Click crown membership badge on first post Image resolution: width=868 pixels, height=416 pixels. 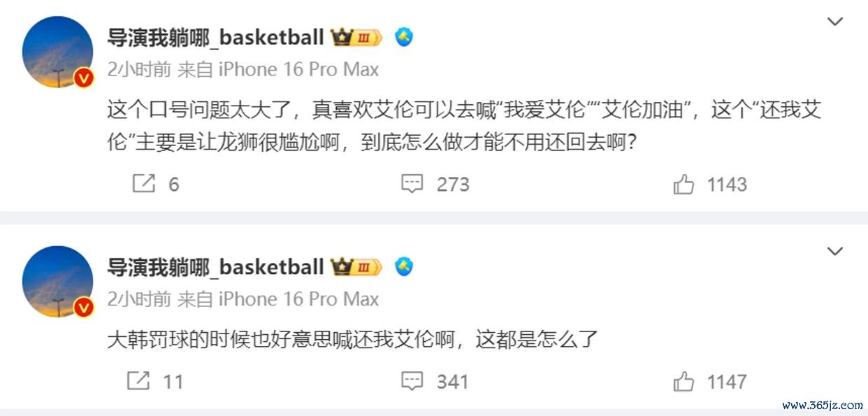[x=356, y=37]
